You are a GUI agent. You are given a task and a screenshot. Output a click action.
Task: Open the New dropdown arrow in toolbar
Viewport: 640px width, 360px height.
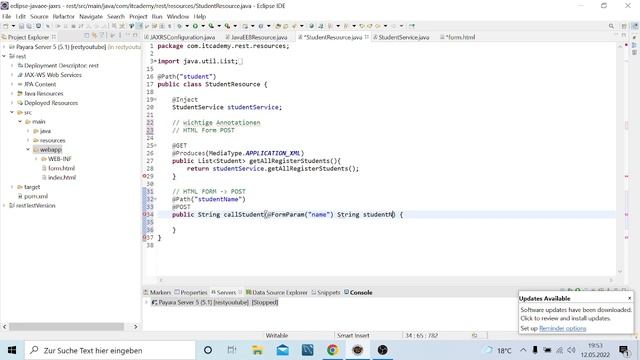pyautogui.click(x=13, y=26)
